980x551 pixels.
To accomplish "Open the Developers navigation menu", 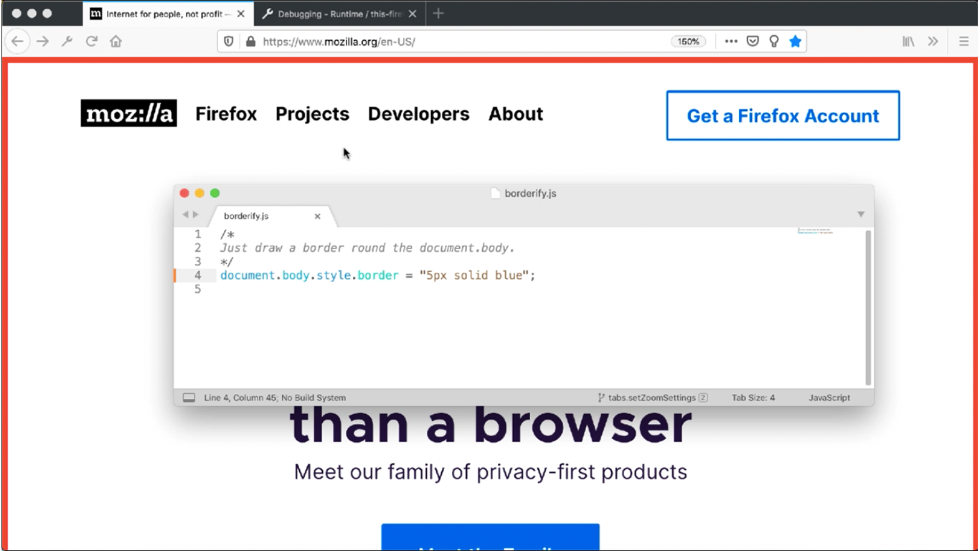I will 418,113.
